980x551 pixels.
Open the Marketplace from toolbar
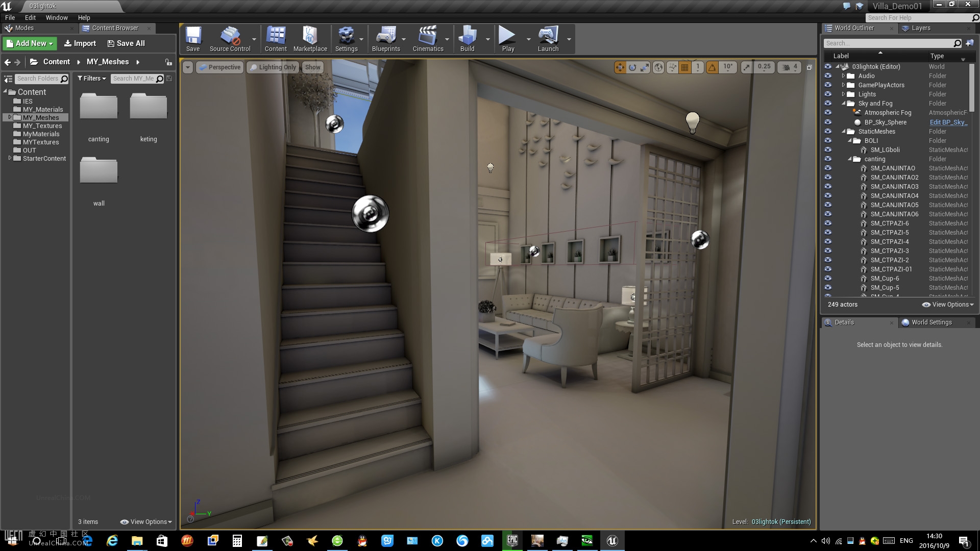click(310, 39)
